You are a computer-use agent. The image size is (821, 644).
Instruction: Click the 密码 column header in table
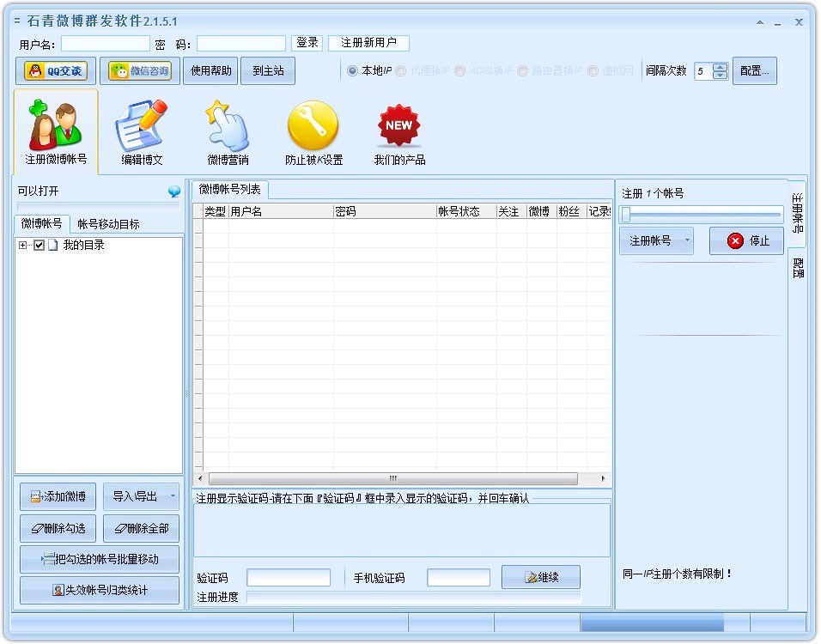pos(385,211)
